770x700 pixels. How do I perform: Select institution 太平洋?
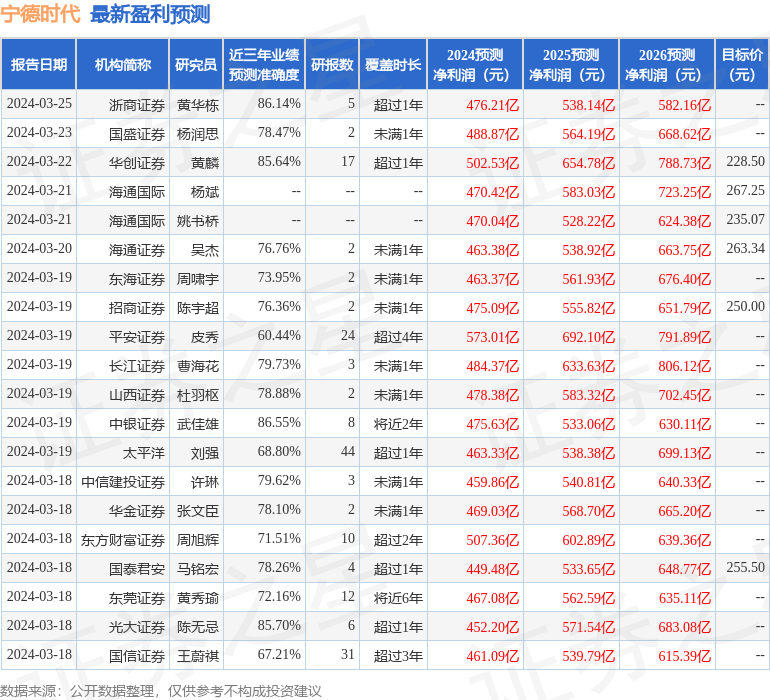tap(144, 453)
